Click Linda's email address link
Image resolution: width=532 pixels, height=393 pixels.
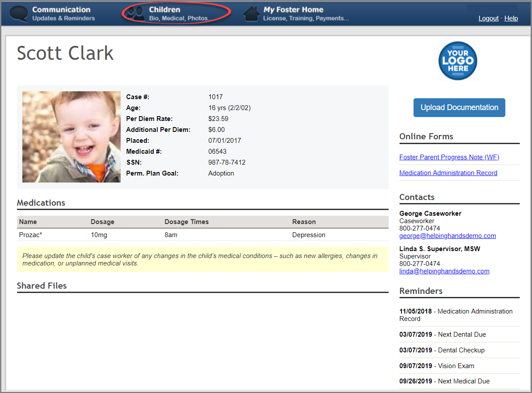[444, 271]
